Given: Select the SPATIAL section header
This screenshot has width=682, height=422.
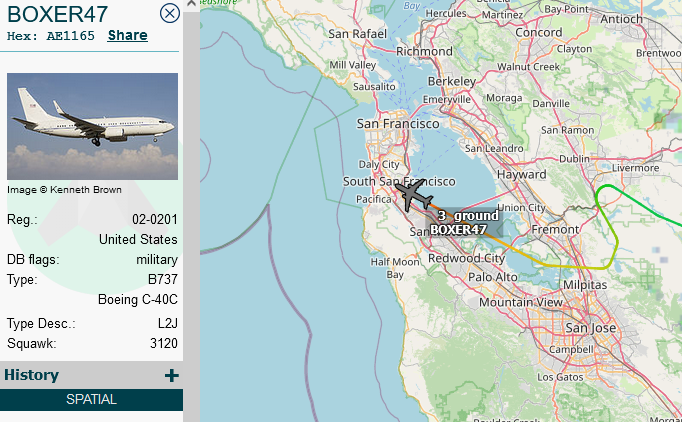Looking at the screenshot, I should tap(91, 399).
